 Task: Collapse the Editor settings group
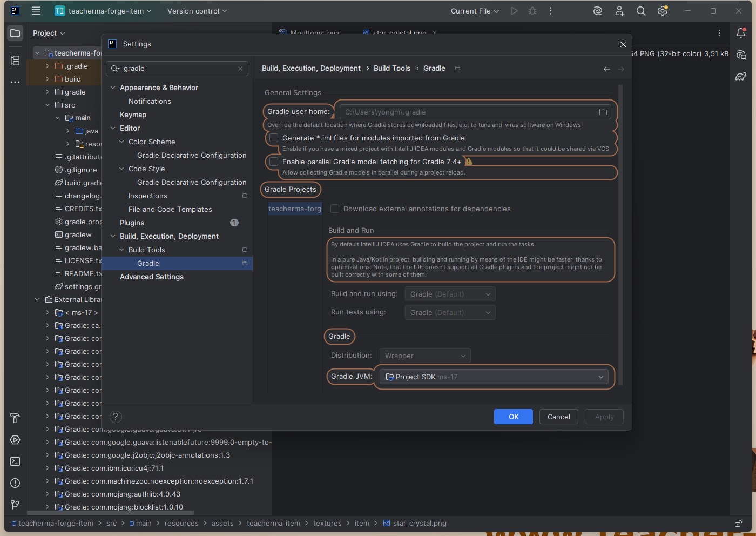[x=113, y=128]
